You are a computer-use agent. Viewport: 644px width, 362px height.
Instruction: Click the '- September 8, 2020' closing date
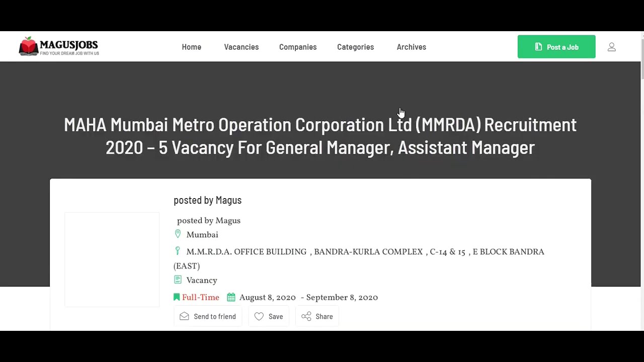[340, 298]
